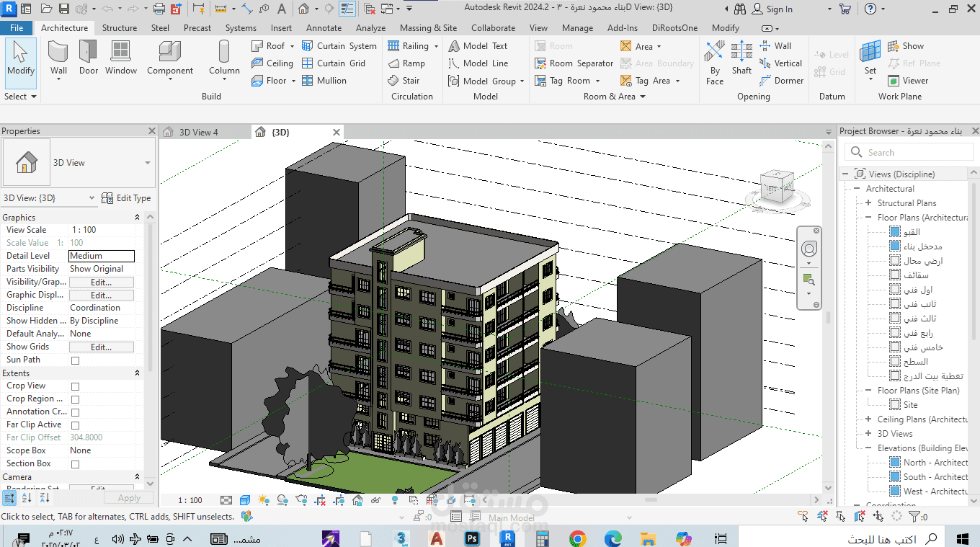This screenshot has width=980, height=547.
Task: Select the Dormer opening tool
Action: point(782,81)
